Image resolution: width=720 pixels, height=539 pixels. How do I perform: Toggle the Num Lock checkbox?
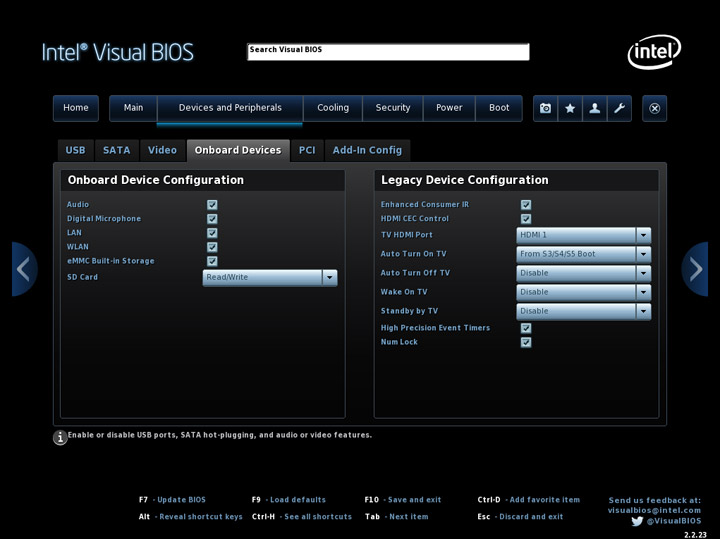click(x=526, y=342)
